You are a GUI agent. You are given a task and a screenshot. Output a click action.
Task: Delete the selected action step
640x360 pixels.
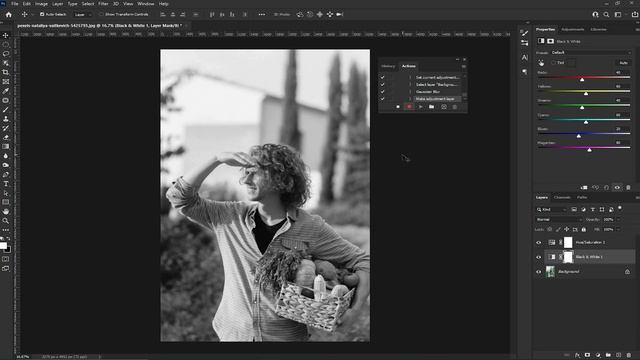pos(455,107)
